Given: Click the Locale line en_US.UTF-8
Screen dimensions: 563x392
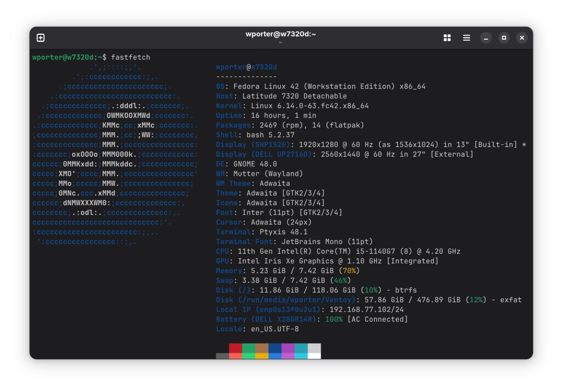Looking at the screenshot, I should 257,329.
